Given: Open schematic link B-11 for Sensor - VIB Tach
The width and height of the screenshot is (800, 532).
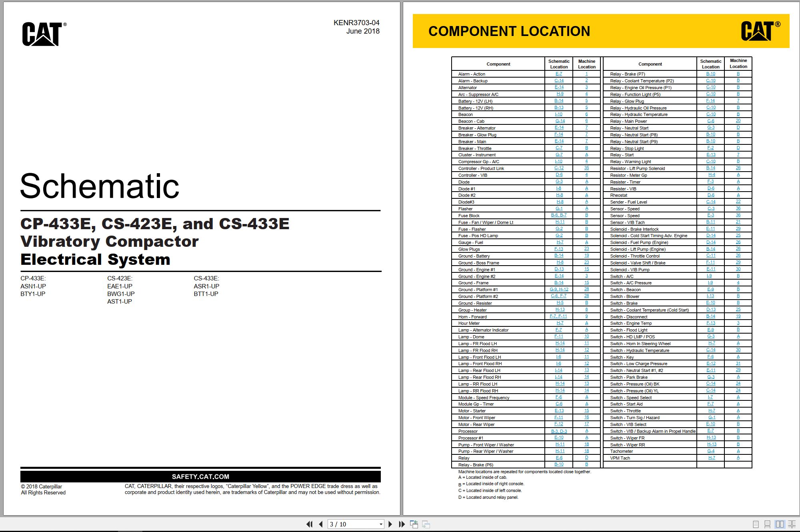Looking at the screenshot, I should [711, 222].
